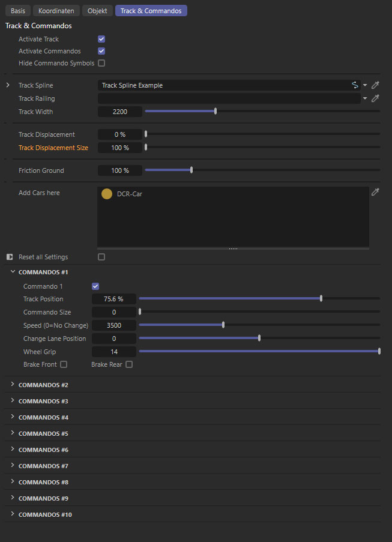392x542 pixels.
Task: Open the Basis tab
Action: (17, 11)
